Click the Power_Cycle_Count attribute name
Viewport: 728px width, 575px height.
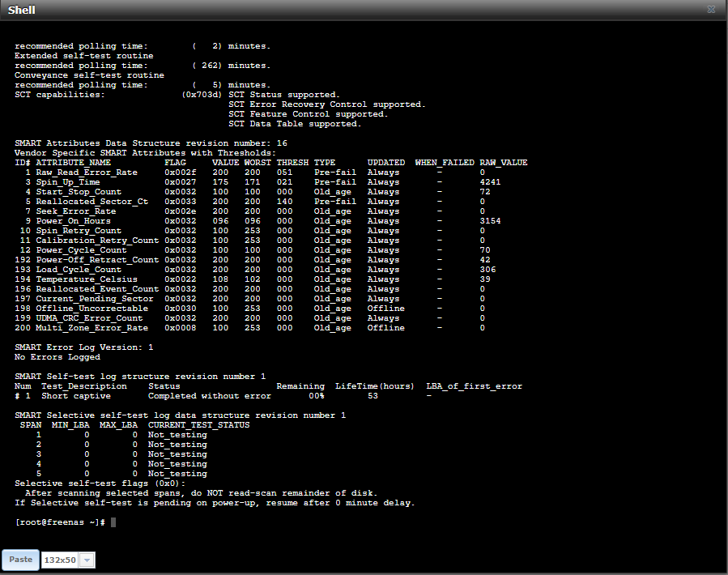click(x=81, y=250)
